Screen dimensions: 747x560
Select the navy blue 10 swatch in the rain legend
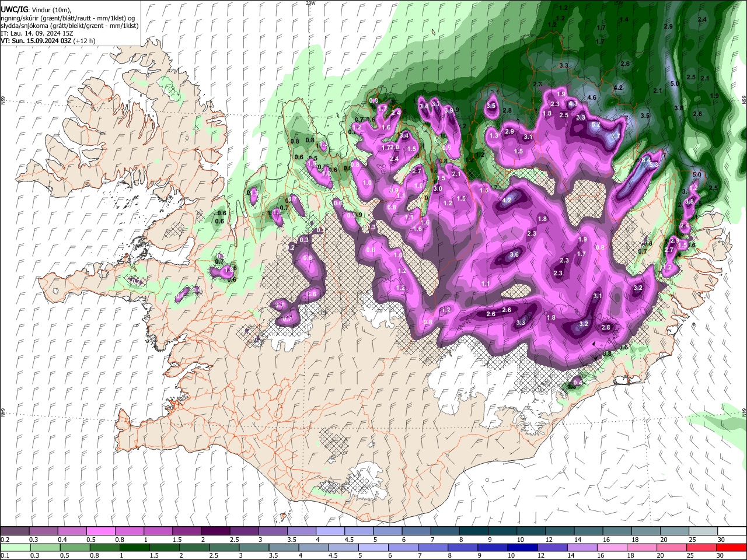(521, 547)
